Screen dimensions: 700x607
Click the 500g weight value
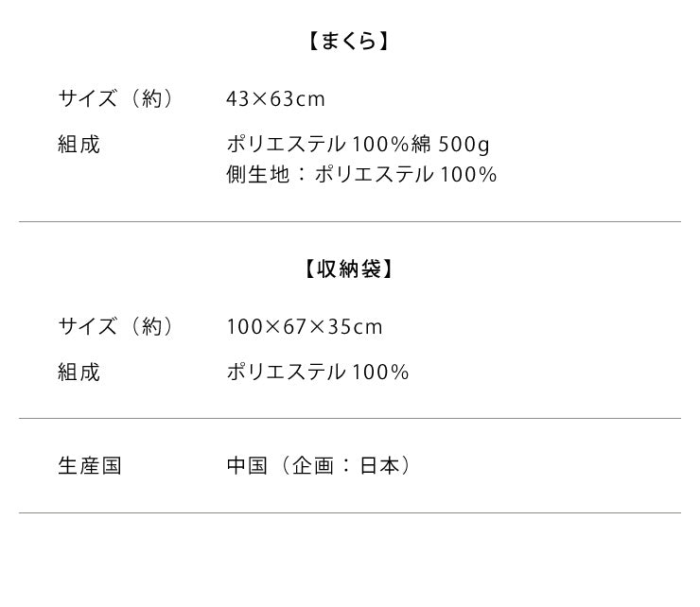click(464, 145)
